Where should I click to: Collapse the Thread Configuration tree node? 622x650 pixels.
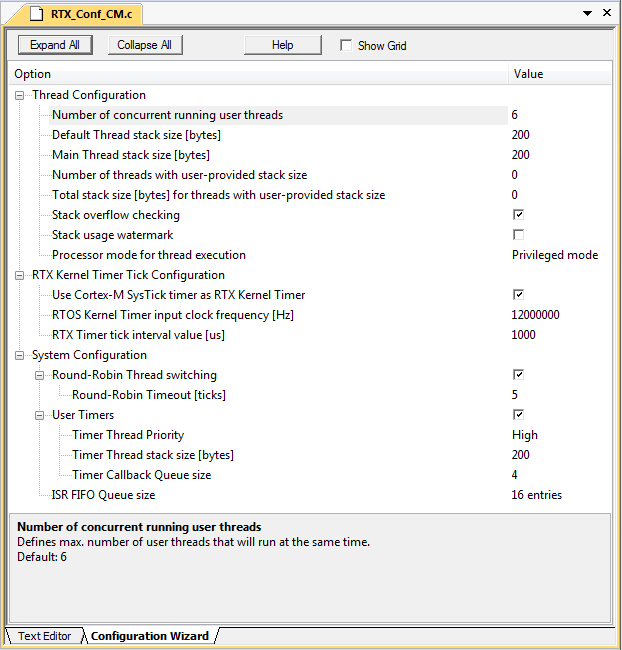coord(20,95)
